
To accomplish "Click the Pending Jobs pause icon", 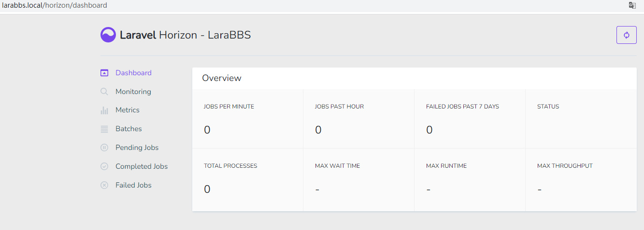I will [x=104, y=148].
